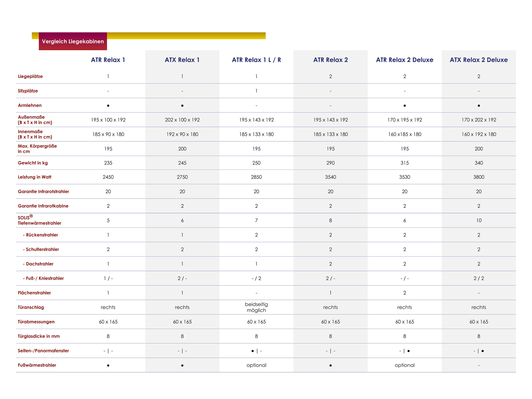Click the ATR Relax 2 Deluxe column header

pyautogui.click(x=405, y=60)
